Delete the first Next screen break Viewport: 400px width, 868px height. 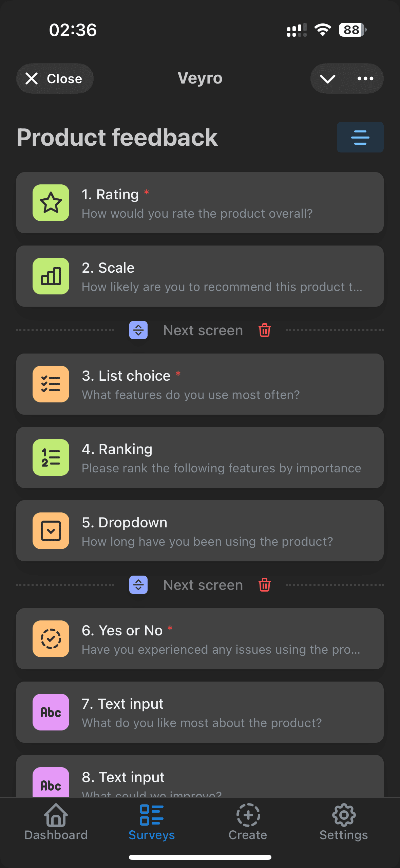(x=264, y=330)
